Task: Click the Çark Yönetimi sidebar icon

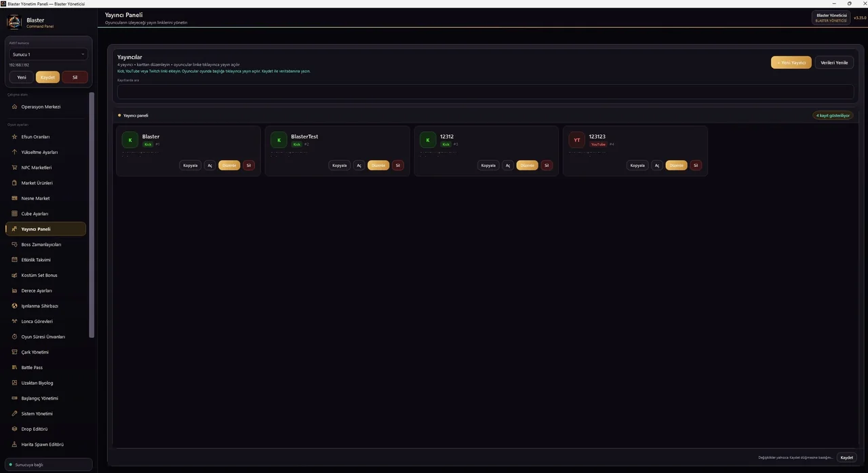Action: coord(15,352)
